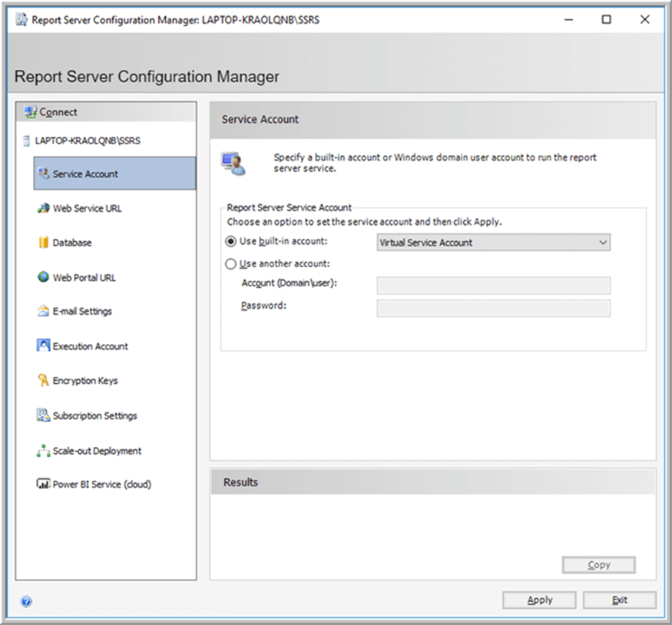Click the Encryption Keys icon

(43, 380)
